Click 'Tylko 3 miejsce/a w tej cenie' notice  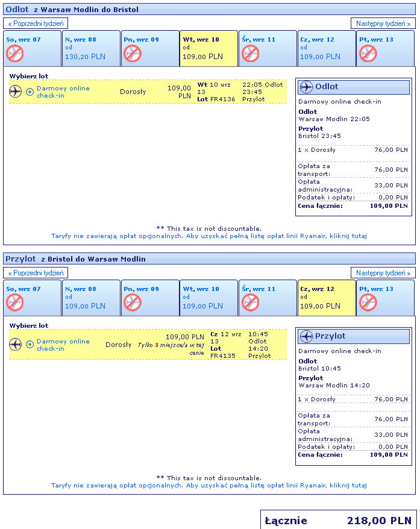tap(171, 349)
